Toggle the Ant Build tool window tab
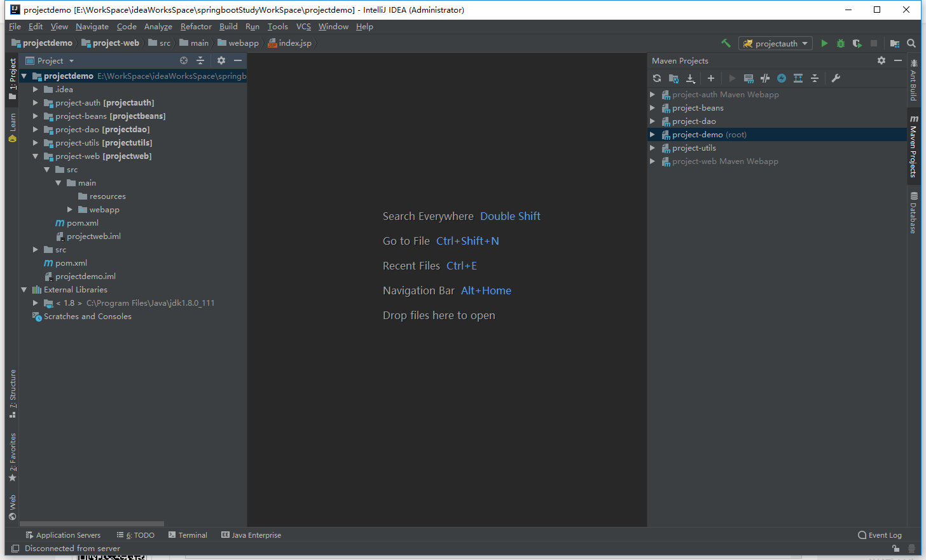The height and width of the screenshot is (560, 926). (914, 79)
